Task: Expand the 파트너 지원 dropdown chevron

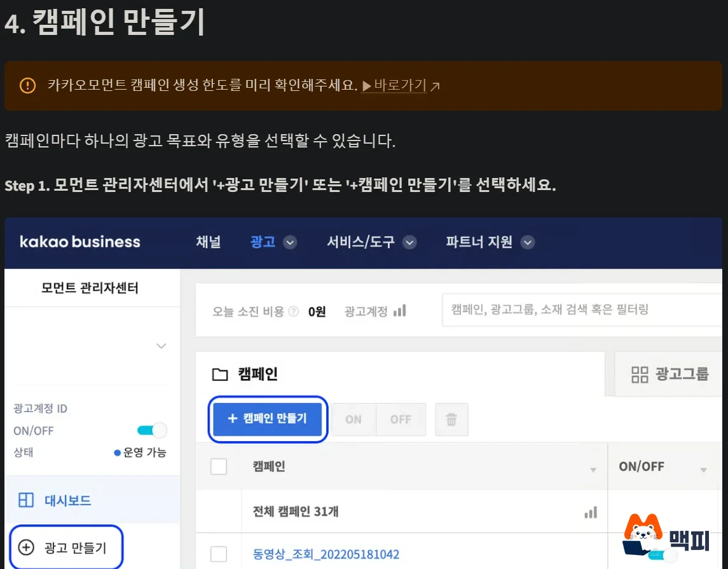Action: click(528, 242)
